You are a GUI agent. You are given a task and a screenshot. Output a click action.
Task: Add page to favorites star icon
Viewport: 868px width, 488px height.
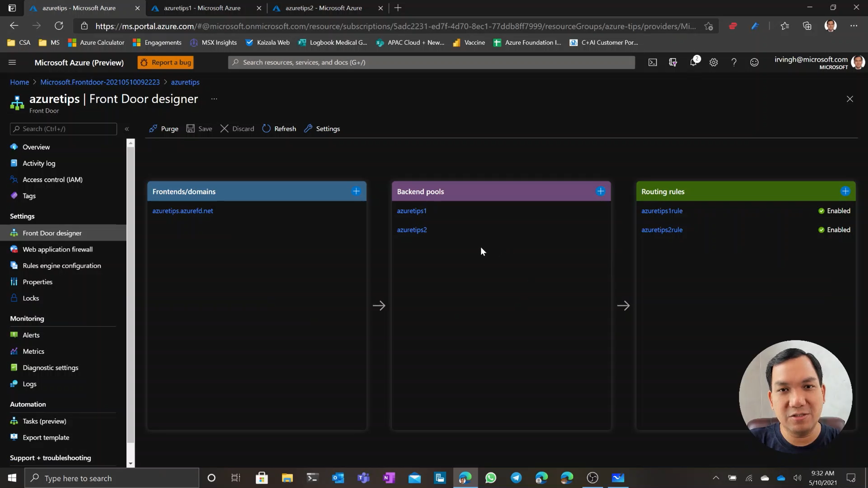point(708,26)
